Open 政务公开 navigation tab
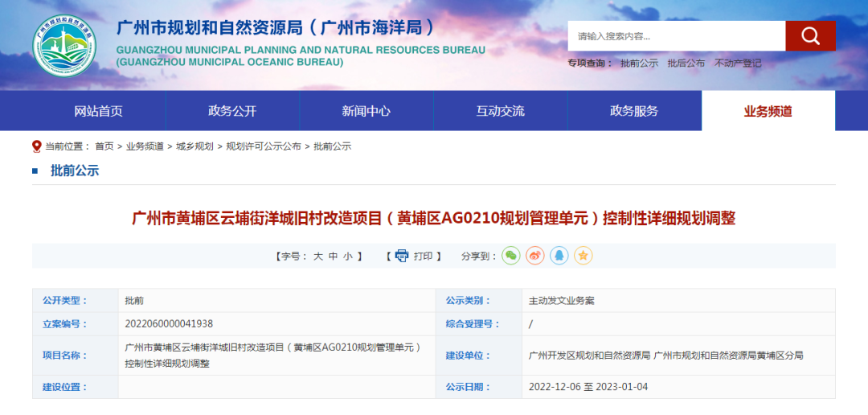Image resolution: width=868 pixels, height=415 pixels. (x=232, y=111)
